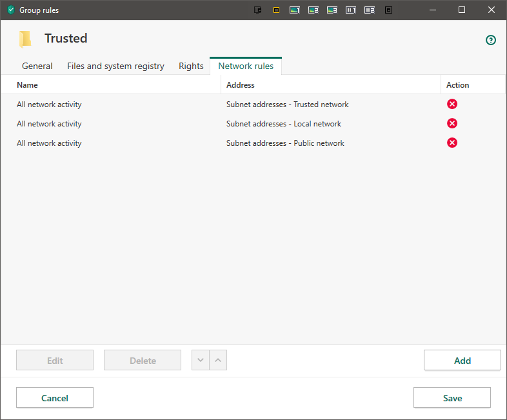Screen dimensions: 507x420
Task: Click 'Subnet addresses - Local network' cell
Action: click(284, 124)
